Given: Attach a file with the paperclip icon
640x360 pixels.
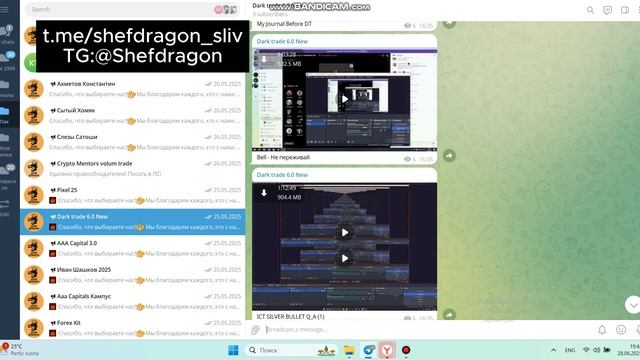Looking at the screenshot, I should (256, 329).
